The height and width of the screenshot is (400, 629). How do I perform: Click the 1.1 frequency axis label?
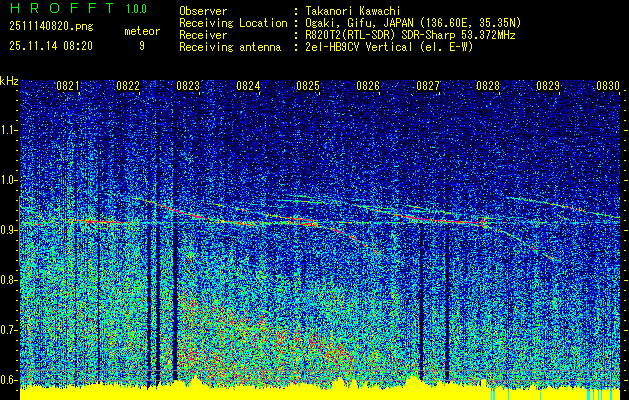click(9, 130)
